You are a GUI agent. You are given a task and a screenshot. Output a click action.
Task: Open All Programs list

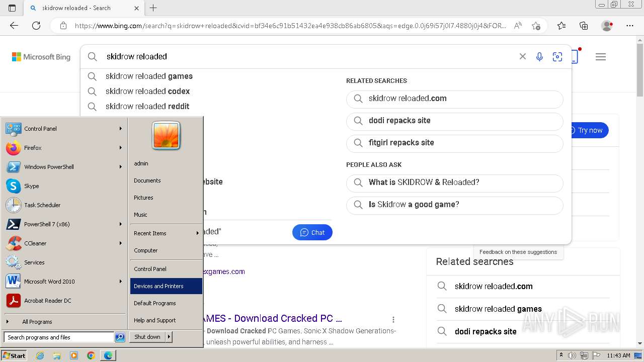click(x=64, y=322)
